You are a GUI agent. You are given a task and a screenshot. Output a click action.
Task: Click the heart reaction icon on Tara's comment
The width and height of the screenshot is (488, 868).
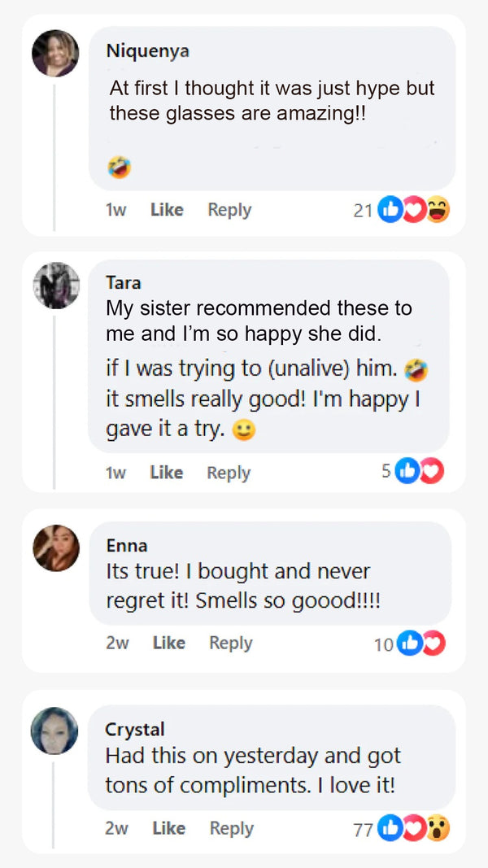(431, 472)
